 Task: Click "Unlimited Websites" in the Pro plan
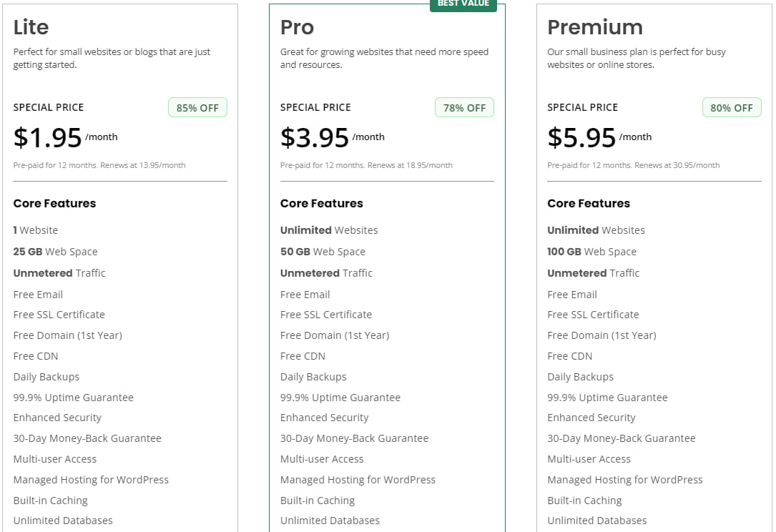(329, 230)
